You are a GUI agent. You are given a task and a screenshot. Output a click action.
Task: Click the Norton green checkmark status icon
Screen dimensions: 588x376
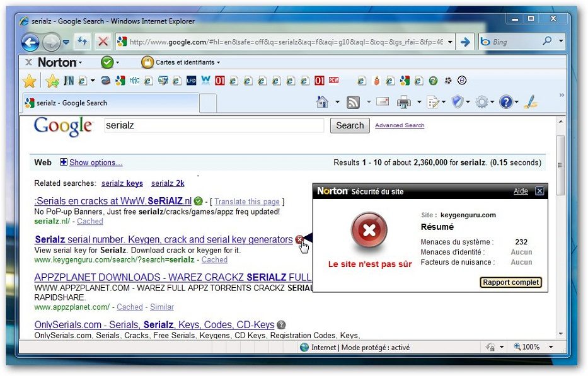point(107,62)
